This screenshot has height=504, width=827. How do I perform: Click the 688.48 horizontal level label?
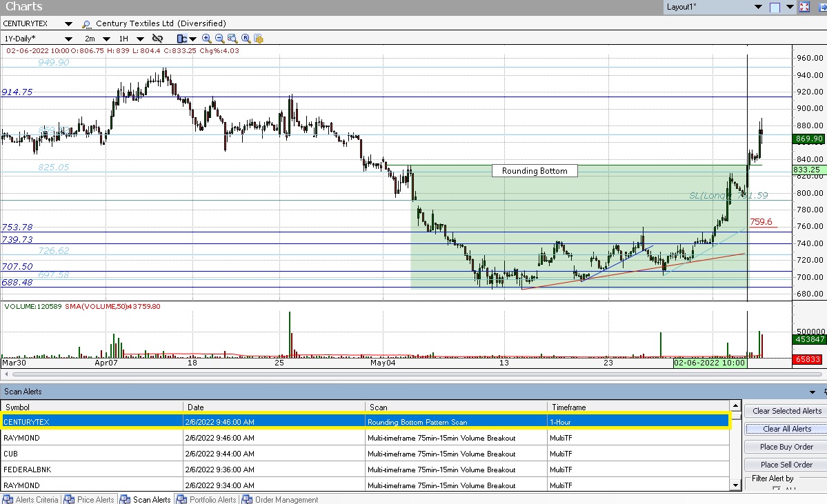coord(17,283)
